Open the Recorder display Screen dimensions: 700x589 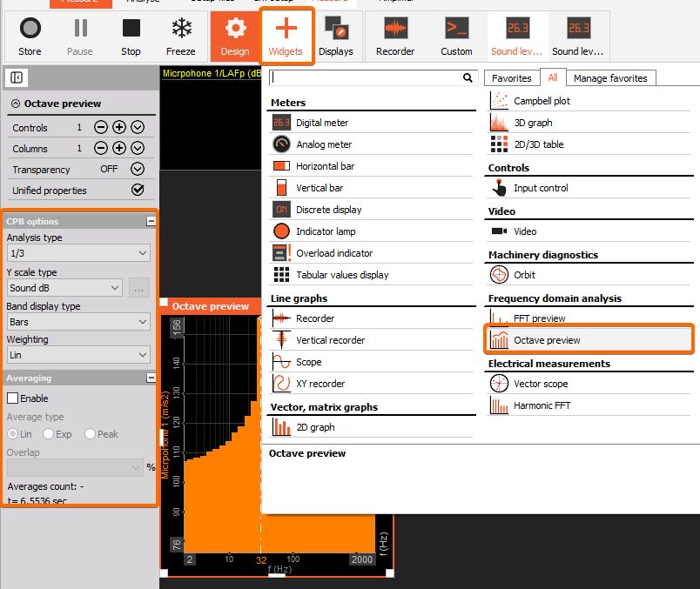(x=395, y=37)
